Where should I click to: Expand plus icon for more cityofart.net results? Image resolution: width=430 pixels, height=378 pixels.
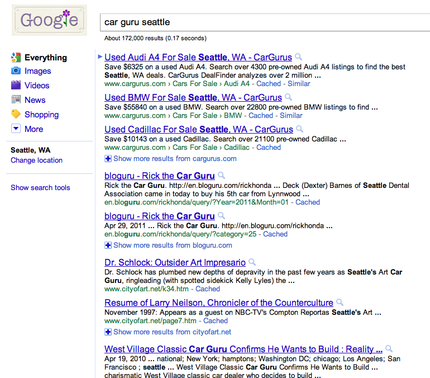[x=108, y=332]
